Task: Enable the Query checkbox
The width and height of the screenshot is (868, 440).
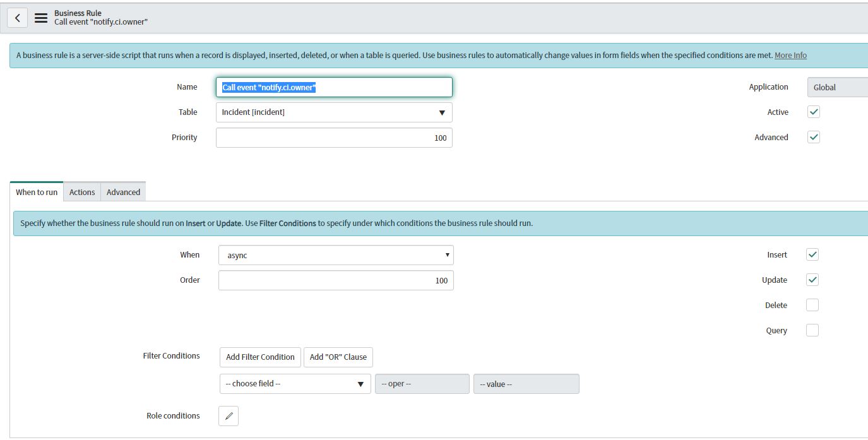Action: point(812,330)
